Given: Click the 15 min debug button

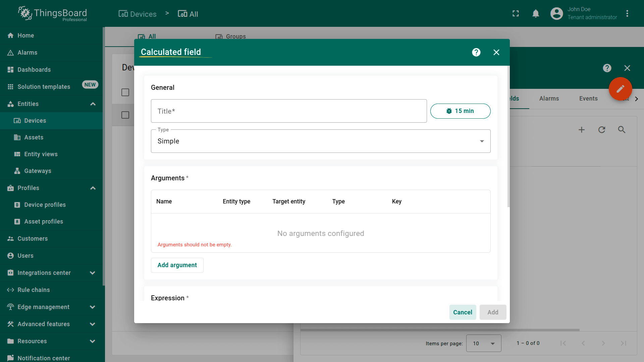Looking at the screenshot, I should click(x=460, y=111).
